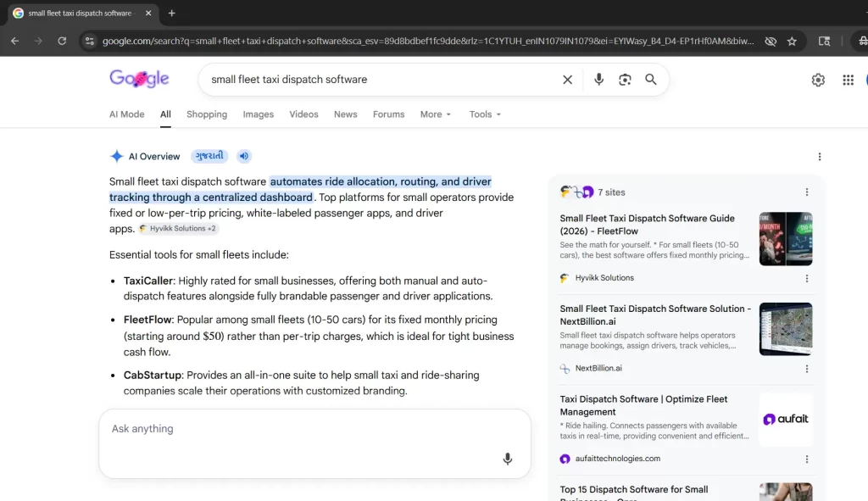Viewport: 868px width, 501px height.
Task: Open Taxi Dispatch Software Optimize Fleet Management link
Action: [643, 405]
